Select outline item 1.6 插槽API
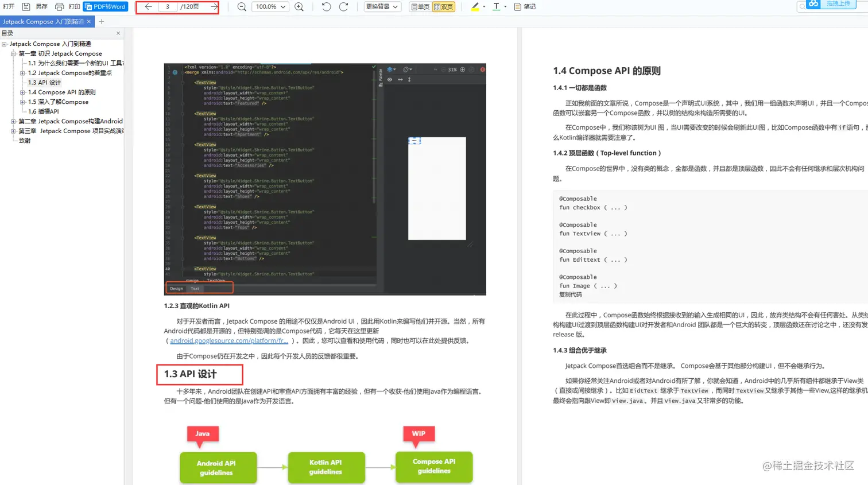Viewport: 868px width, 485px height. coord(43,111)
